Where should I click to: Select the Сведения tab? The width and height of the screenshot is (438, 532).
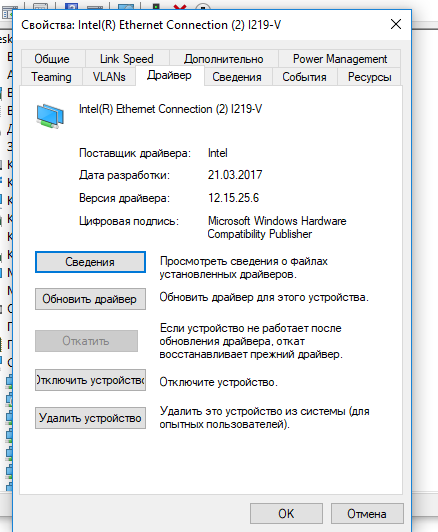click(x=237, y=77)
